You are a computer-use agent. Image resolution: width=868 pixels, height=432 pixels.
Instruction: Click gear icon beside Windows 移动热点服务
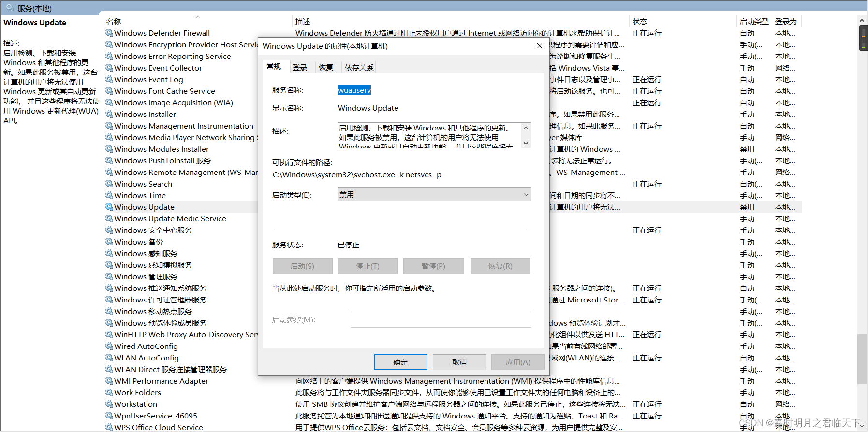point(109,311)
